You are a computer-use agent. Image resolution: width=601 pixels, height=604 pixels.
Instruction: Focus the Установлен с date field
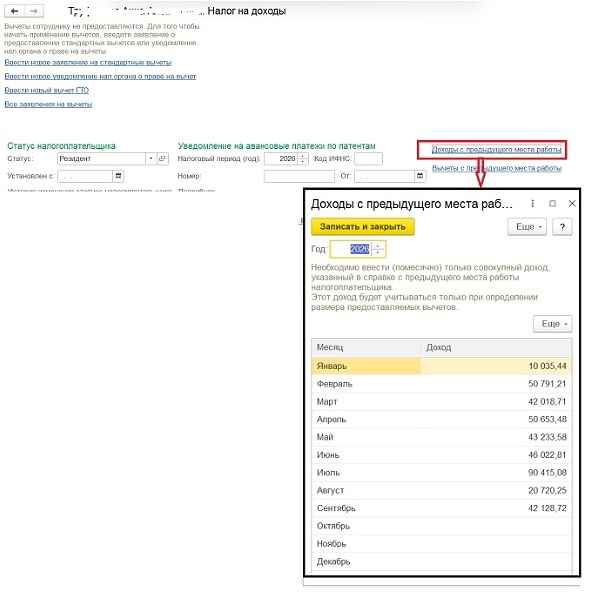coord(85,176)
